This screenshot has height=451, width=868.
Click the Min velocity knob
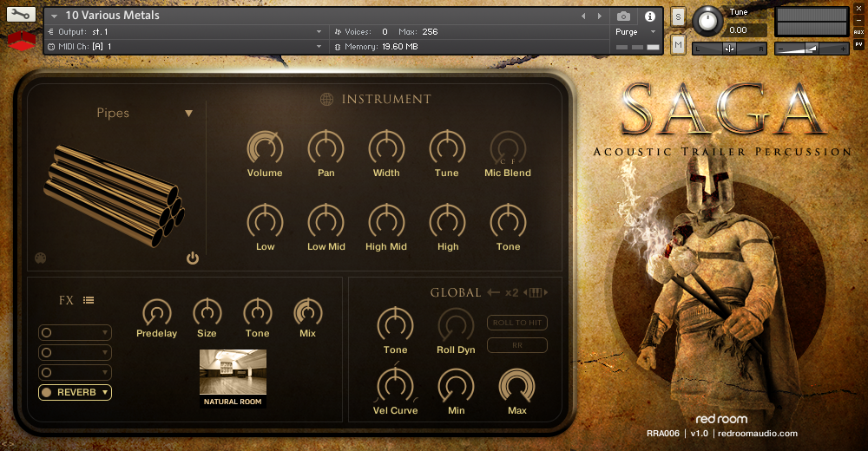point(457,386)
